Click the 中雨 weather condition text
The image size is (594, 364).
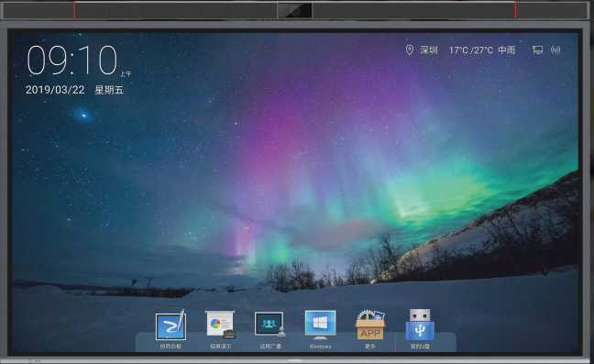pyautogui.click(x=507, y=50)
